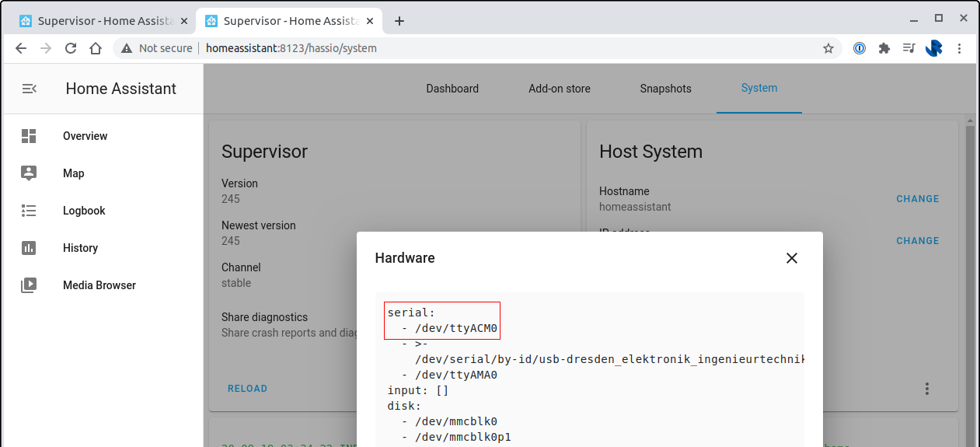The image size is (980, 447).
Task: Click the browser profile avatar
Action: pyautogui.click(x=933, y=48)
